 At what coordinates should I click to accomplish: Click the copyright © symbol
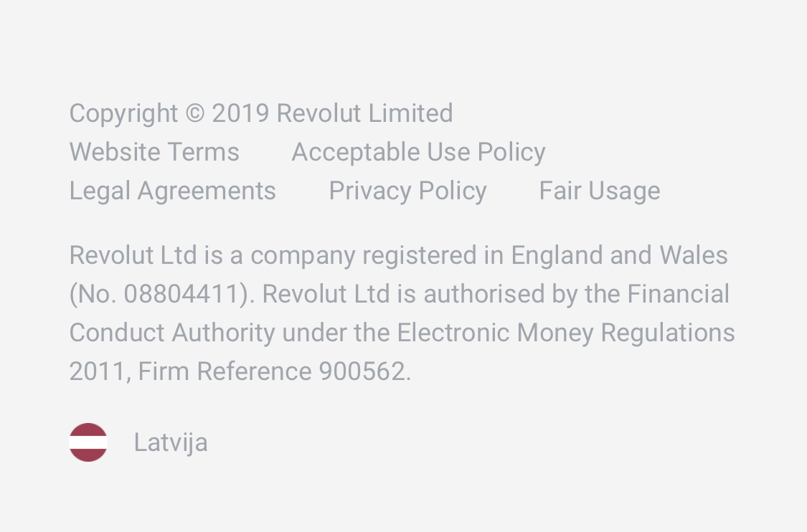(x=194, y=113)
